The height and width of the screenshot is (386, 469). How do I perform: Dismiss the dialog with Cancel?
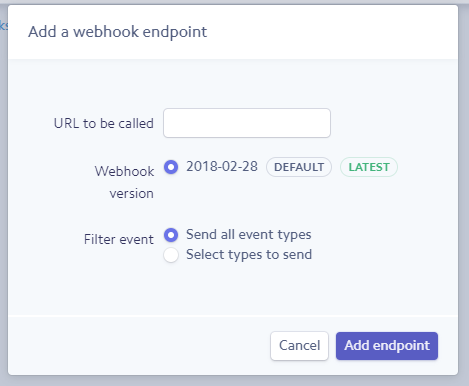coord(299,346)
